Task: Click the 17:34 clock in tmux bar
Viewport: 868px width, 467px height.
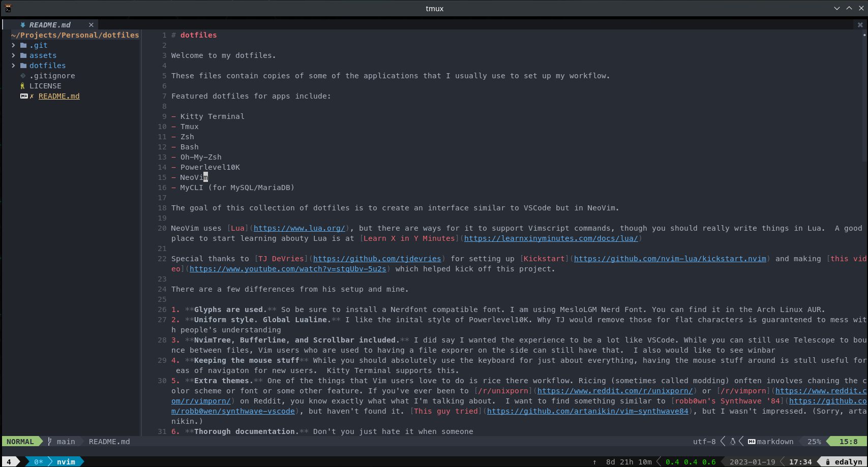Action: pyautogui.click(x=800, y=462)
